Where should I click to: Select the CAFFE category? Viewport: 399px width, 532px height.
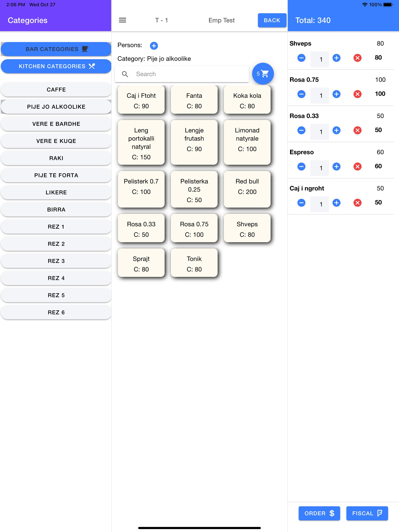[56, 89]
